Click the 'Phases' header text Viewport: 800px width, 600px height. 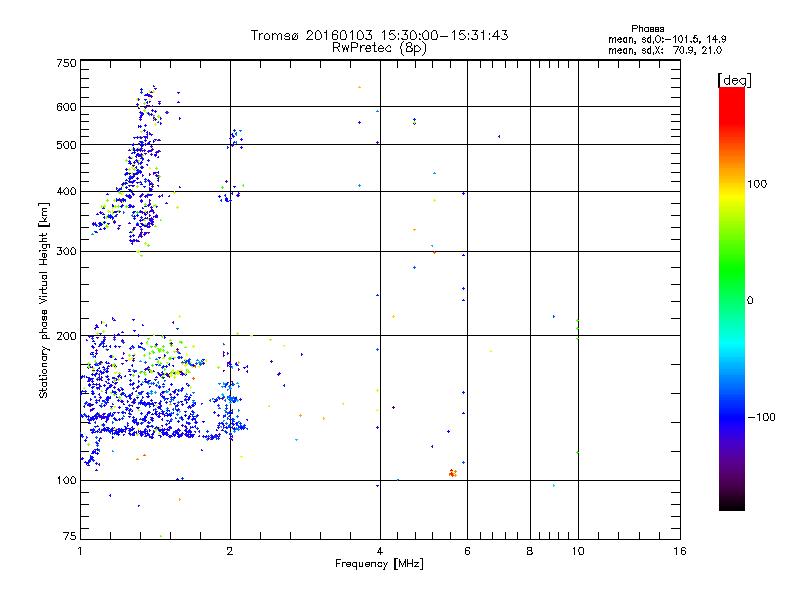click(x=647, y=29)
